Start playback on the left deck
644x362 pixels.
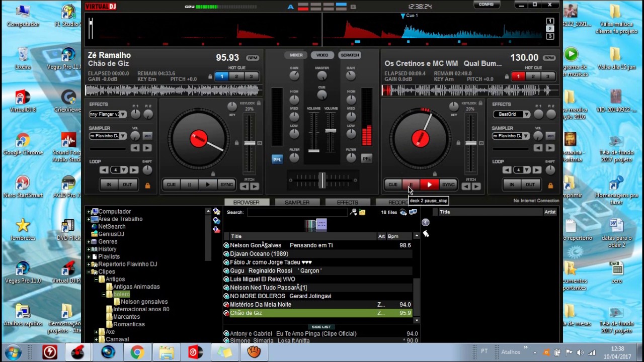(x=208, y=185)
